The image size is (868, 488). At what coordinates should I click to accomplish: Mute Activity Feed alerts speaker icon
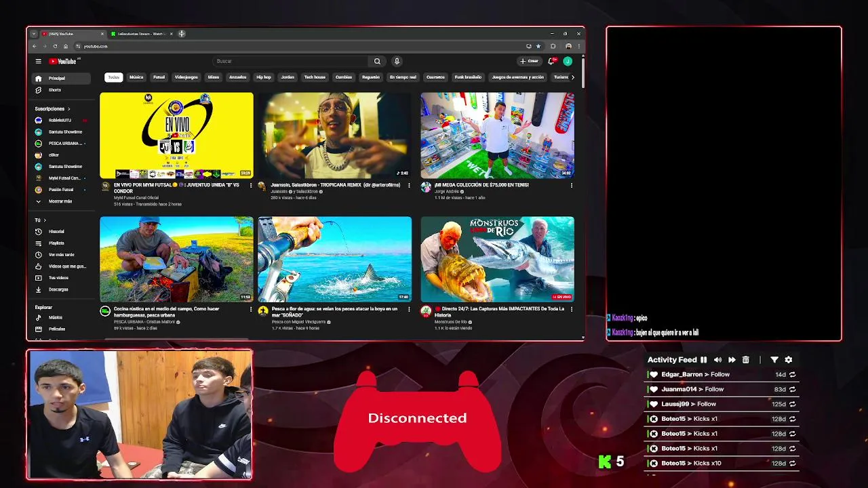[717, 360]
